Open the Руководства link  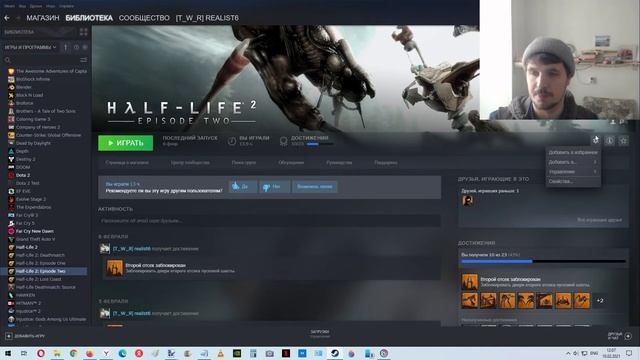coord(339,162)
